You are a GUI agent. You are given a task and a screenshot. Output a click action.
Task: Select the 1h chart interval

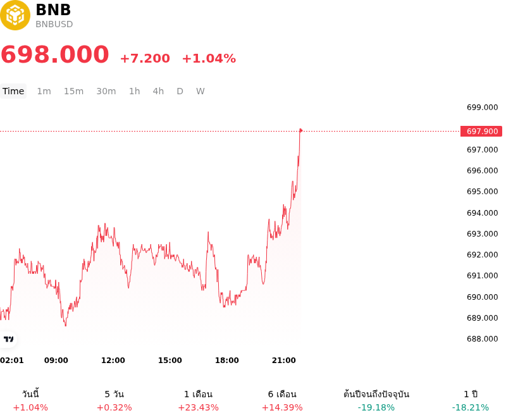pos(135,91)
